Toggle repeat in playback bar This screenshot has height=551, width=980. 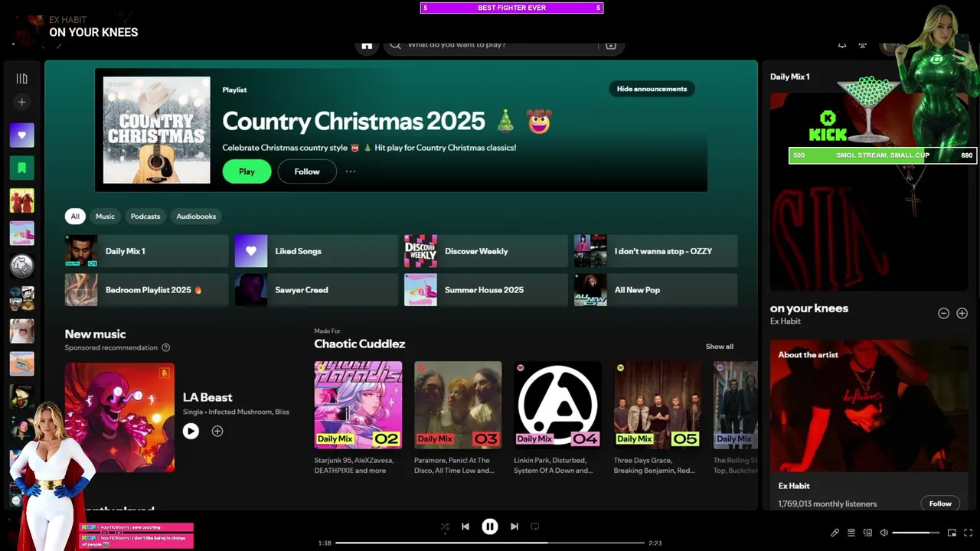click(535, 527)
